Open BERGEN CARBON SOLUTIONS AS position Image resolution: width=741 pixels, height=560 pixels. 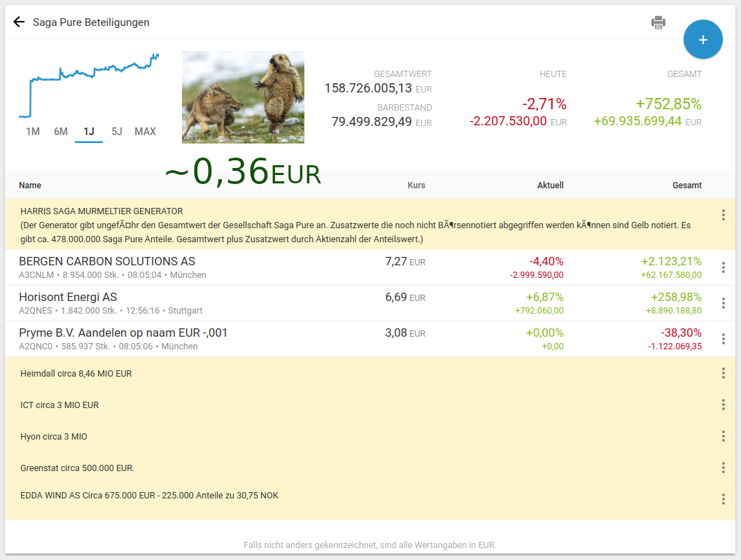[107, 261]
